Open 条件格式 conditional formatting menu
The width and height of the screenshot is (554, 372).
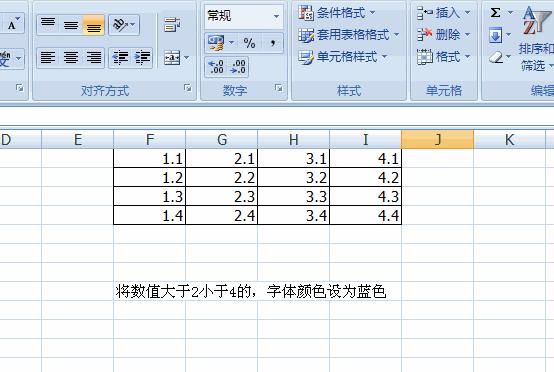tap(336, 13)
